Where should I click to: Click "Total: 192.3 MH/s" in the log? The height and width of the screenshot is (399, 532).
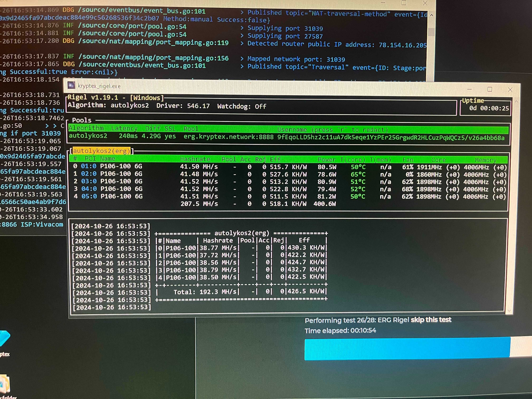pyautogui.click(x=205, y=292)
